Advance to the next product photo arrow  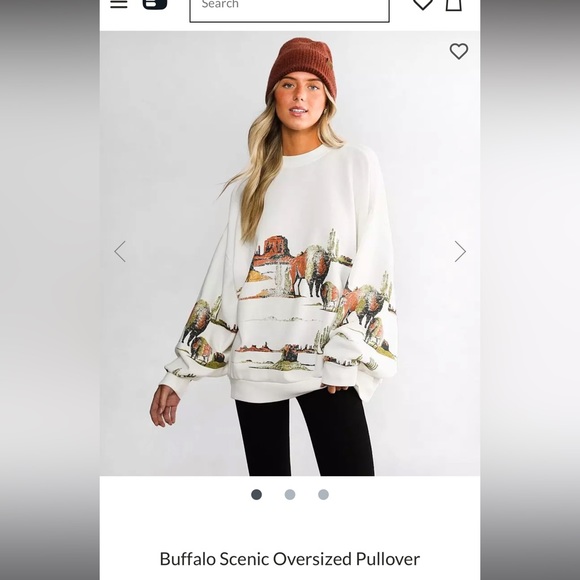tap(460, 252)
